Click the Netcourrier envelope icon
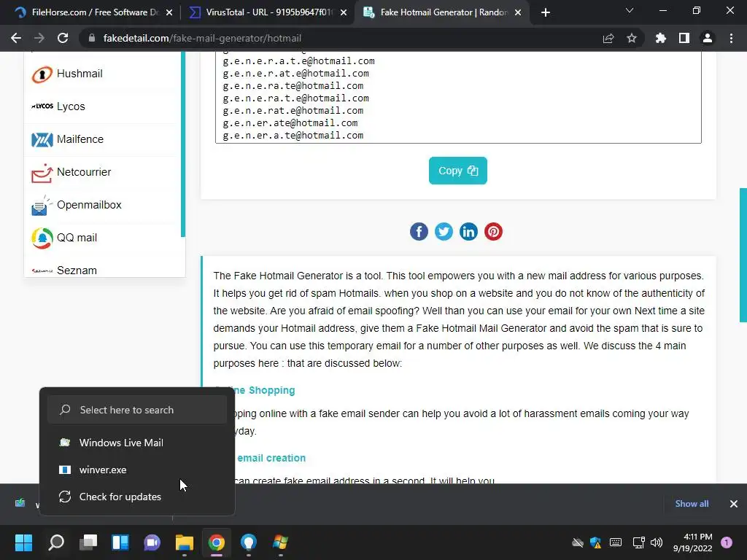Screen dimensions: 747x560 [x=42, y=174]
